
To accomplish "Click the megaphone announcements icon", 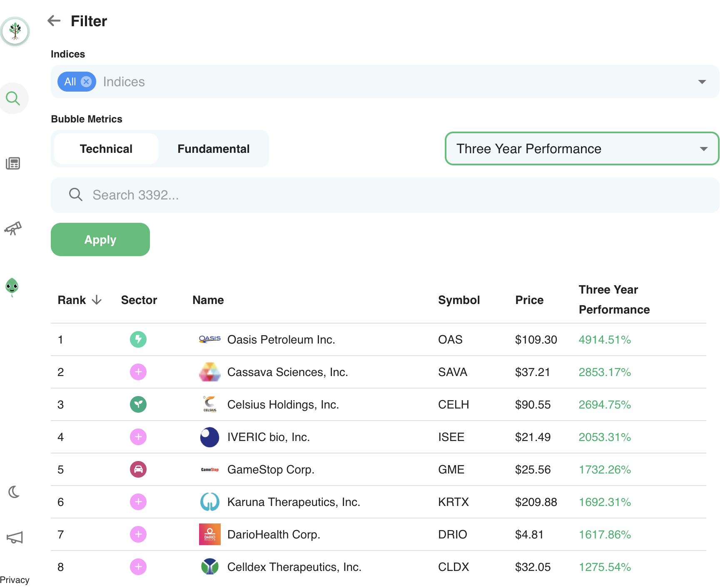I will [x=15, y=538].
